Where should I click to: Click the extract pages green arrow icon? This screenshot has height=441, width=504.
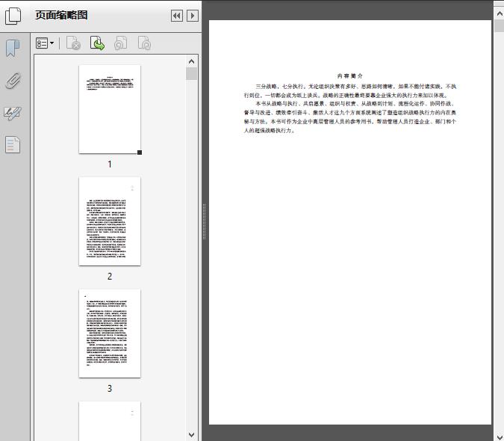pos(97,43)
